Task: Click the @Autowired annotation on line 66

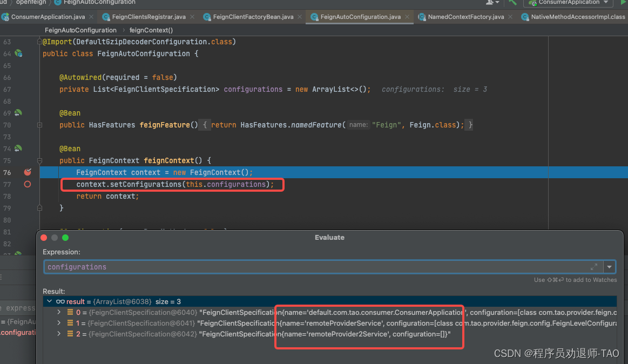Action: (x=80, y=77)
